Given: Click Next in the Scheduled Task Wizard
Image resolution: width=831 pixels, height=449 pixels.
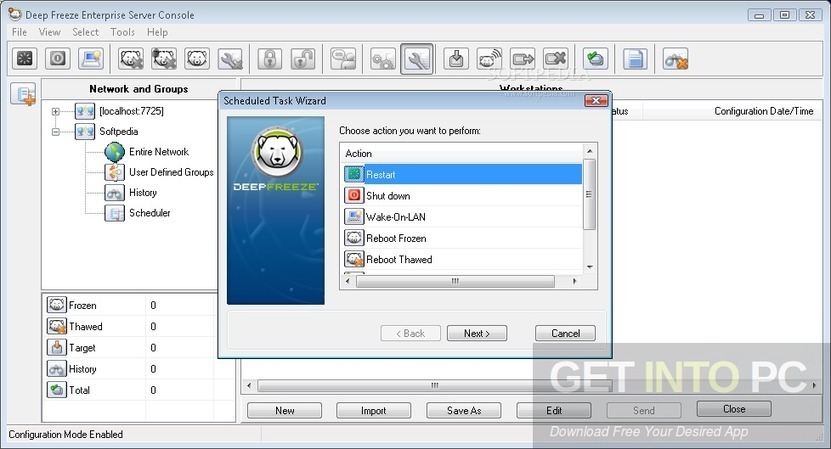Looking at the screenshot, I should pos(476,333).
